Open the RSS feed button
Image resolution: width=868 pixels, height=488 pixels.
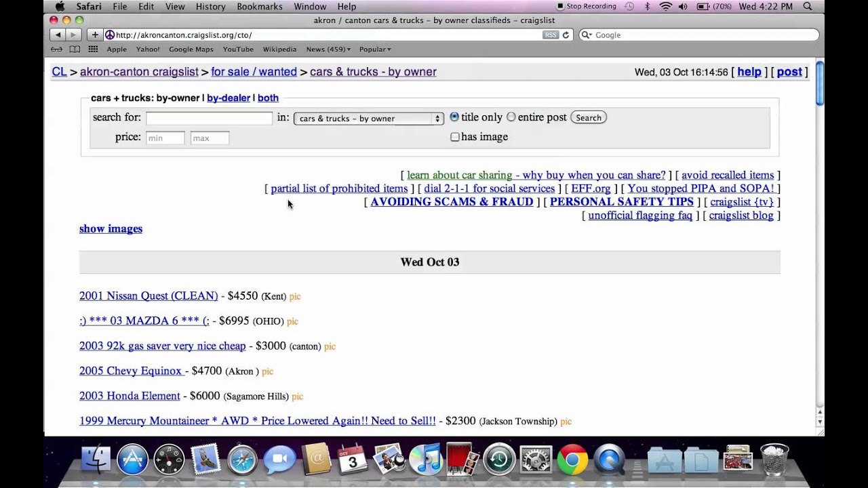click(x=551, y=35)
